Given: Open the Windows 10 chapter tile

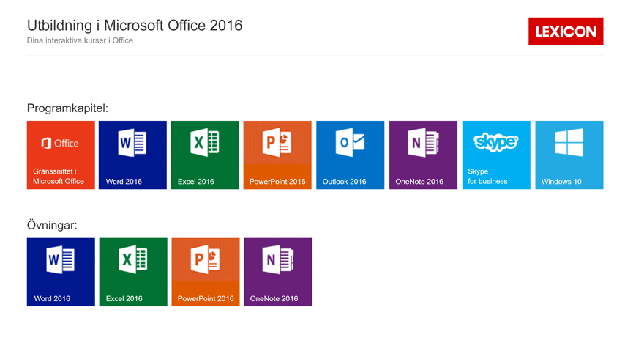Looking at the screenshot, I should click(569, 155).
